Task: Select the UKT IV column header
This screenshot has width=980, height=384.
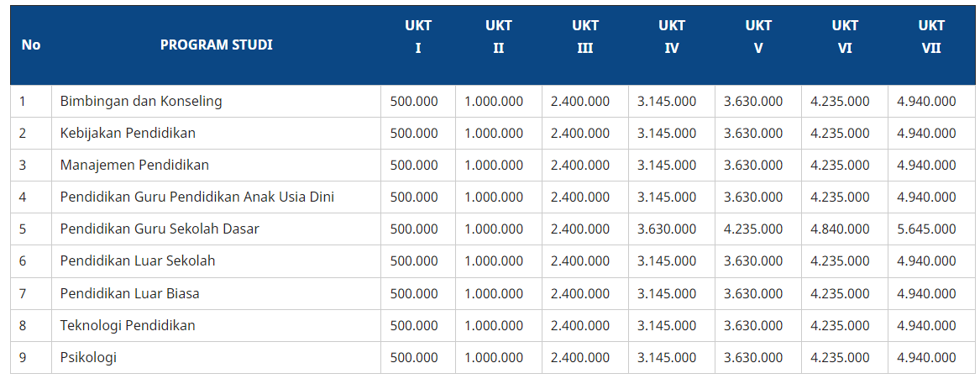Action: [671, 37]
